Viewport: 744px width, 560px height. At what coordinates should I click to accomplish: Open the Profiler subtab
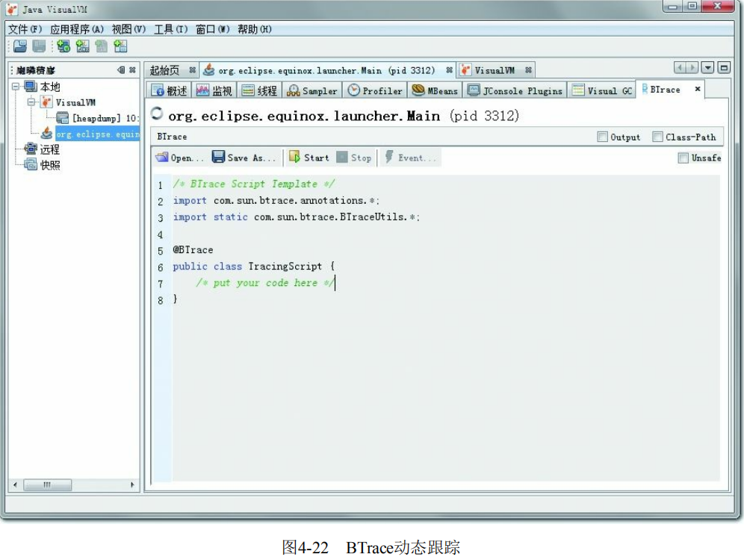pyautogui.click(x=375, y=90)
